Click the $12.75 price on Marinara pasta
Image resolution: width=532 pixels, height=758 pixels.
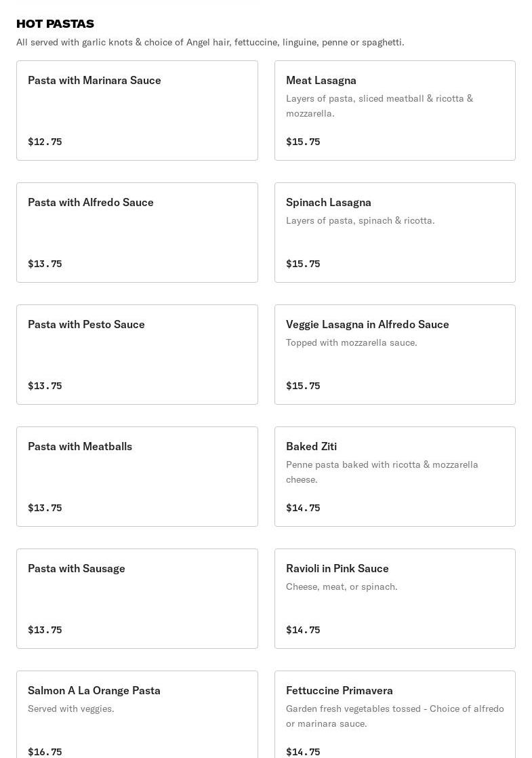pyautogui.click(x=45, y=142)
